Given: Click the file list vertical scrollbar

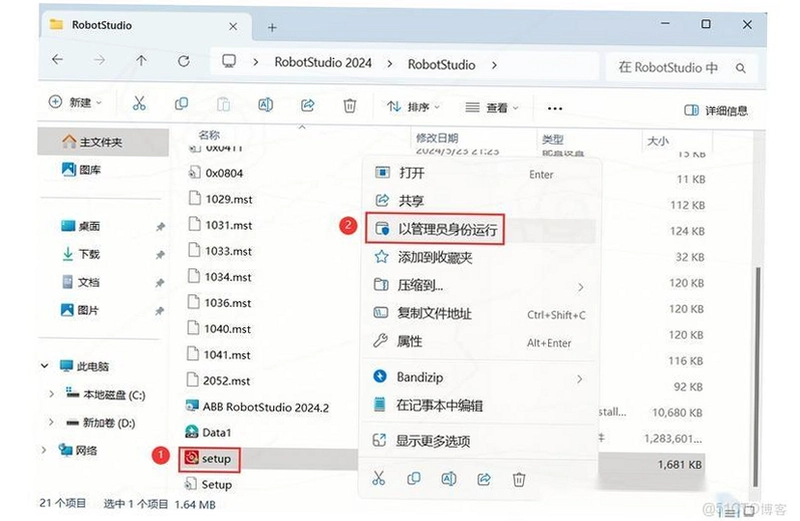Looking at the screenshot, I should pyautogui.click(x=758, y=375).
